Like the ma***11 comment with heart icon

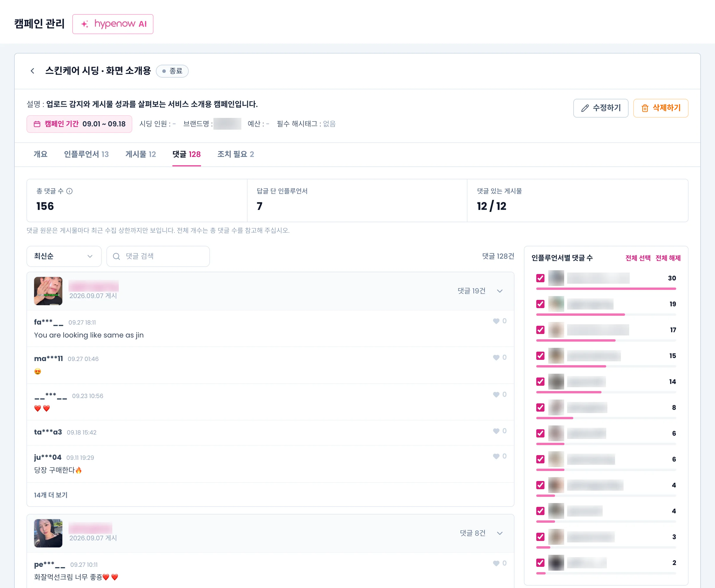[496, 358]
